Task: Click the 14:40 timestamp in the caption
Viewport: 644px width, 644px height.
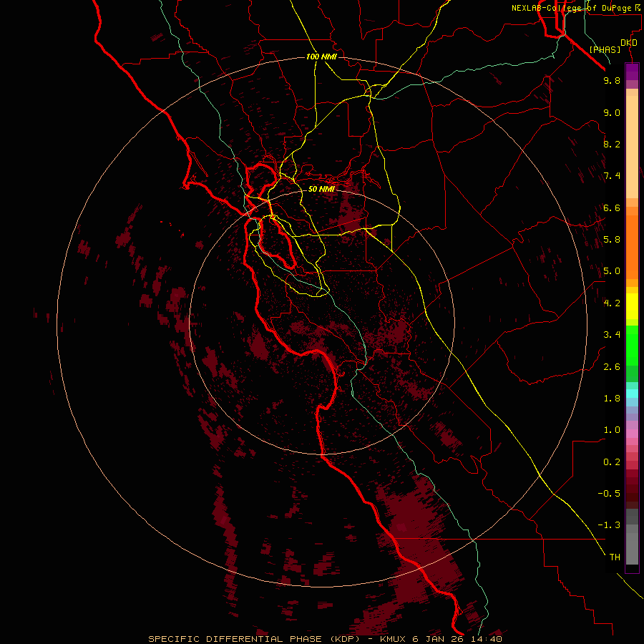Action: pyautogui.click(x=487, y=639)
